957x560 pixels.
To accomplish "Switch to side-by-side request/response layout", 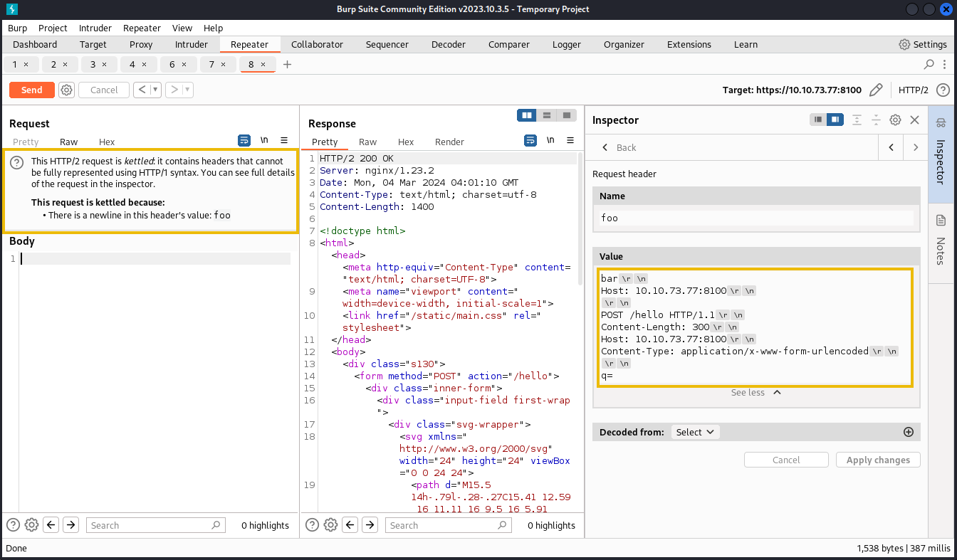I will coord(527,115).
